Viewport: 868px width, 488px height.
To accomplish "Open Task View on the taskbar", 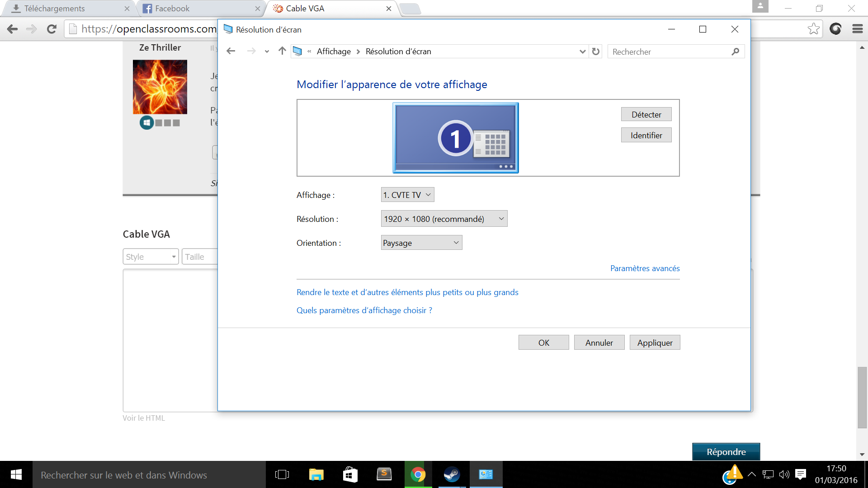I will tap(282, 474).
